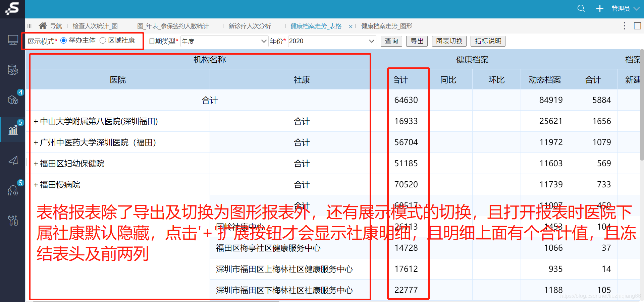The width and height of the screenshot is (644, 302).
Task: Open the bar chart analysis sidebar icon
Action: click(13, 130)
